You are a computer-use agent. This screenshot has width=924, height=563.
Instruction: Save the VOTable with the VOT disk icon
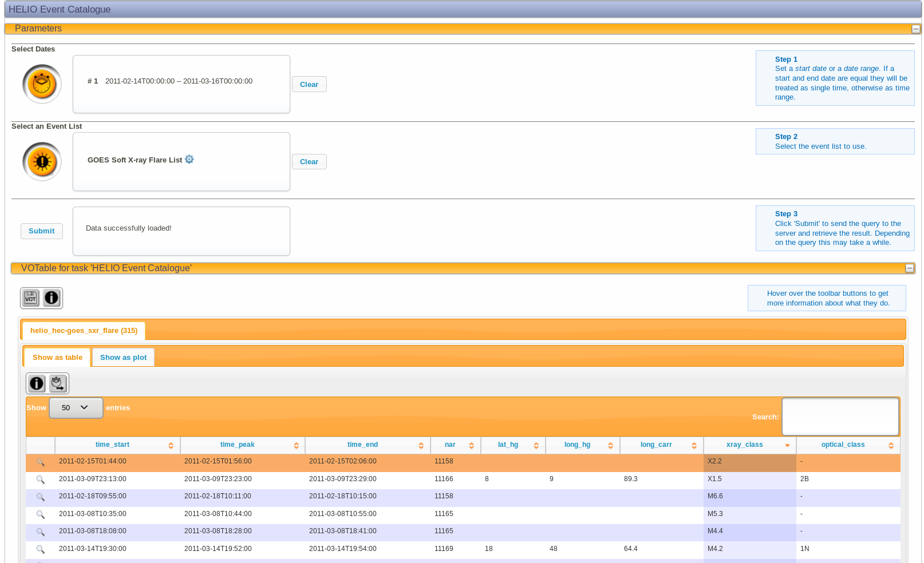(x=30, y=298)
